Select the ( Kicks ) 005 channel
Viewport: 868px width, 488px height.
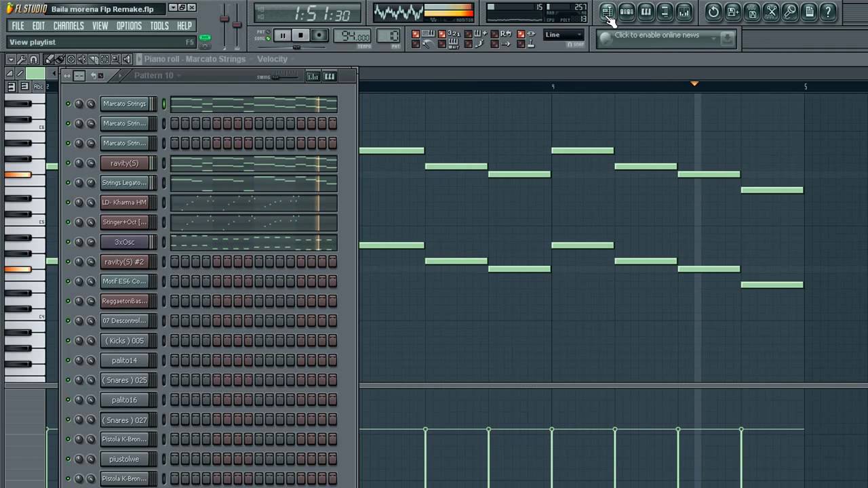(124, 340)
